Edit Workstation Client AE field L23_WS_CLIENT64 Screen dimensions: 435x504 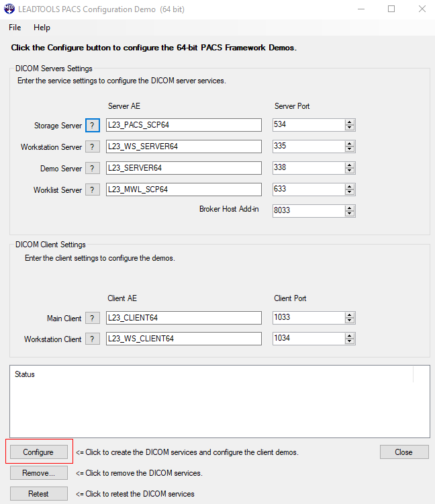184,339
